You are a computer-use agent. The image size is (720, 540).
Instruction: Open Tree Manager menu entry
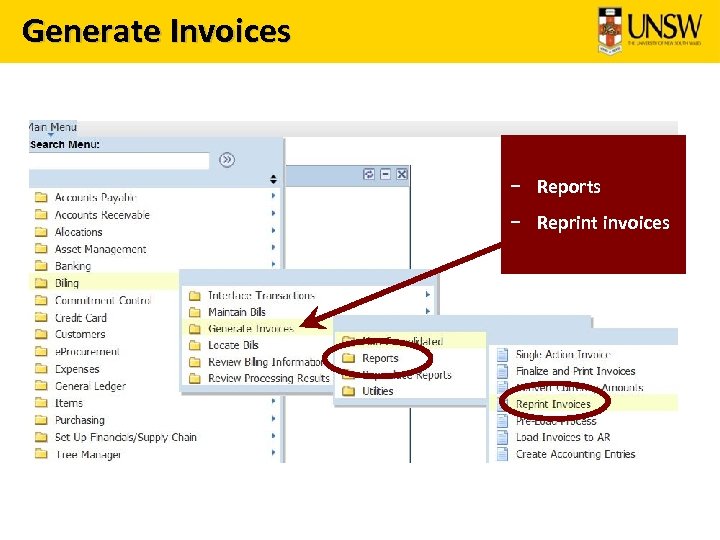tap(88, 455)
